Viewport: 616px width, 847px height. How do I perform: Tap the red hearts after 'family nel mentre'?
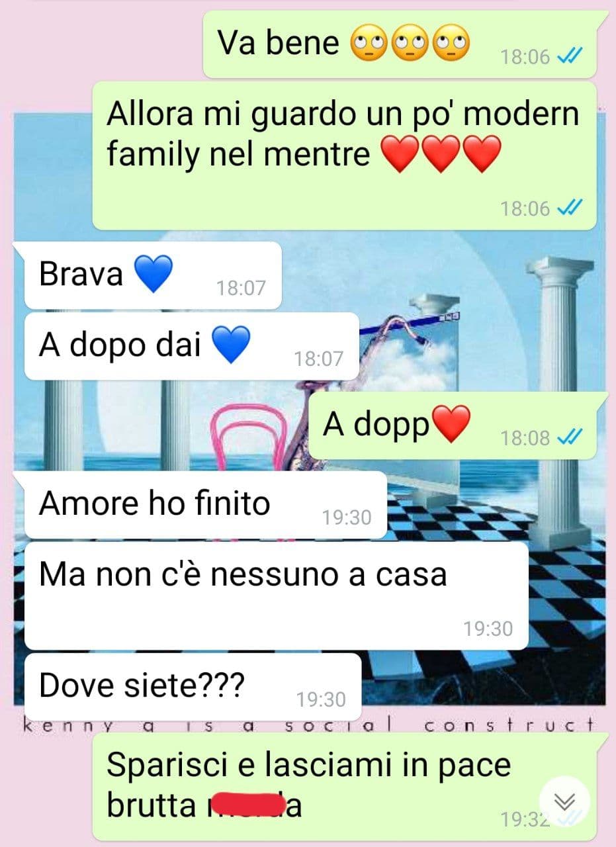coord(441,155)
